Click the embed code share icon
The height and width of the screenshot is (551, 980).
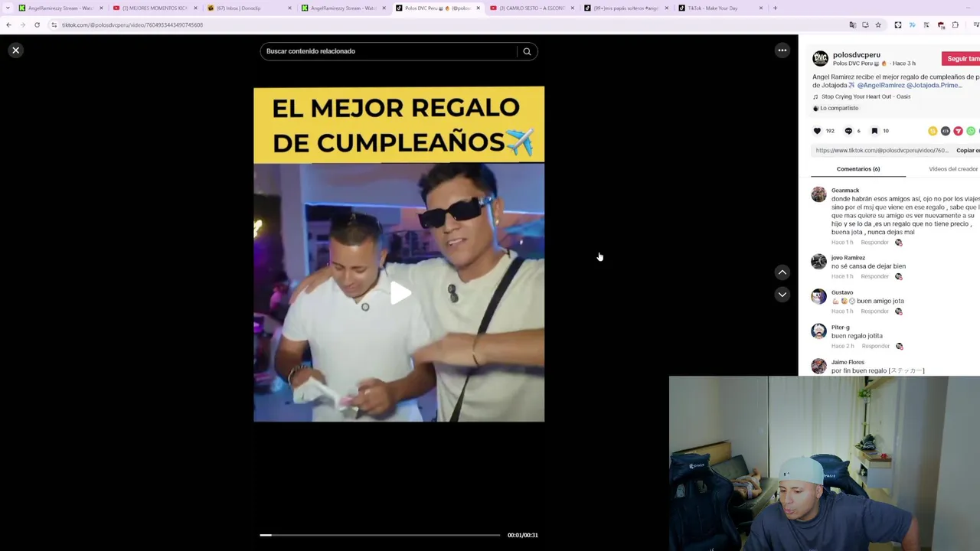(x=946, y=131)
